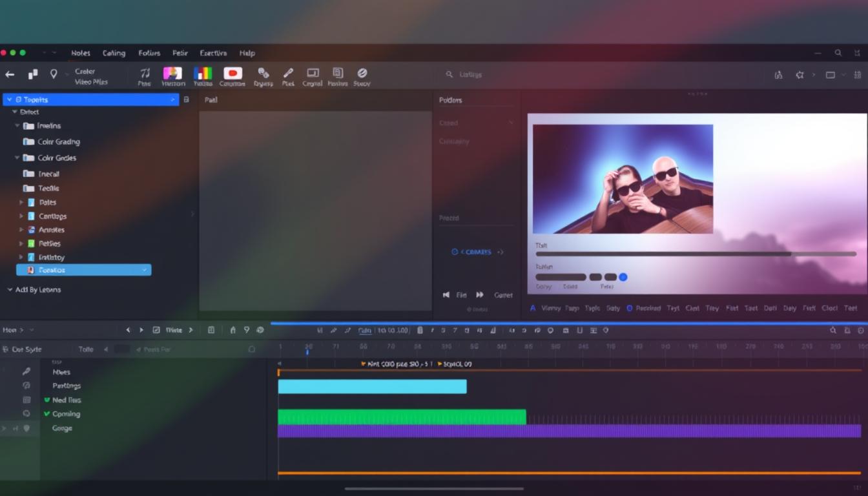The width and height of the screenshot is (868, 496).
Task: Click the blue COMMES link
Action: 477,252
